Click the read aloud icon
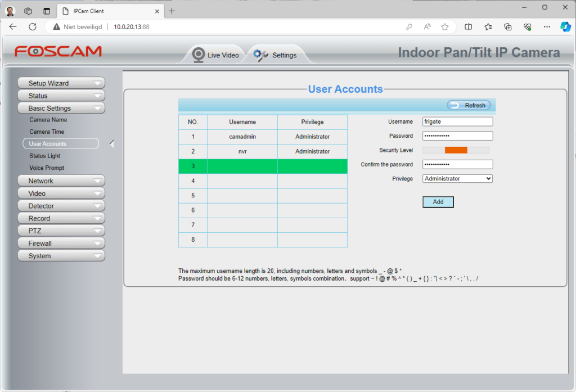This screenshot has height=392, width=576. 427,26
